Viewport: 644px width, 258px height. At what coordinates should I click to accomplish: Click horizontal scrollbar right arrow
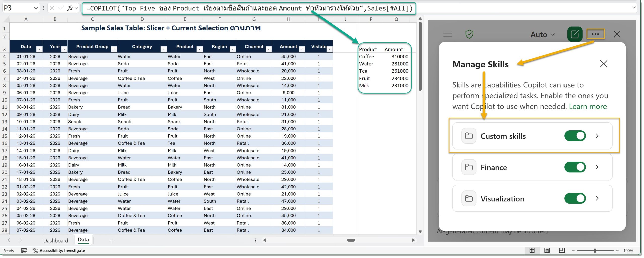click(x=413, y=240)
